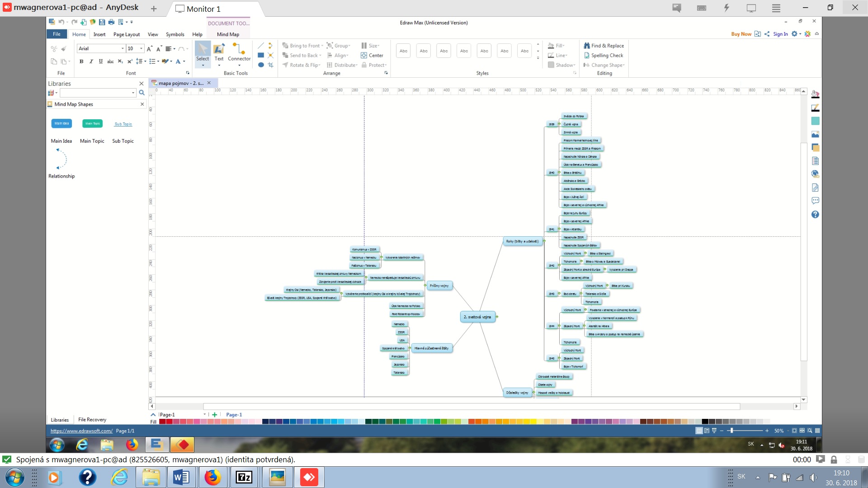Select the Main Idea shape thumbnail
This screenshot has width=868, height=488.
61,123
